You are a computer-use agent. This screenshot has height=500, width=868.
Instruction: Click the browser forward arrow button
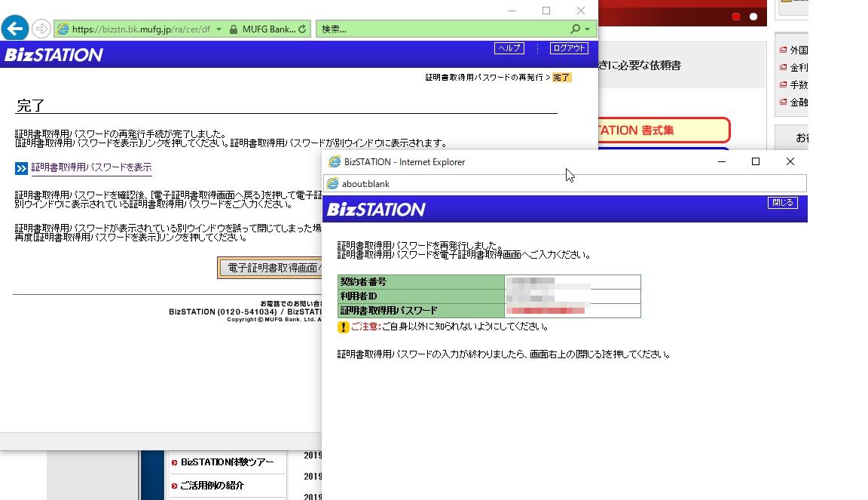[x=41, y=28]
